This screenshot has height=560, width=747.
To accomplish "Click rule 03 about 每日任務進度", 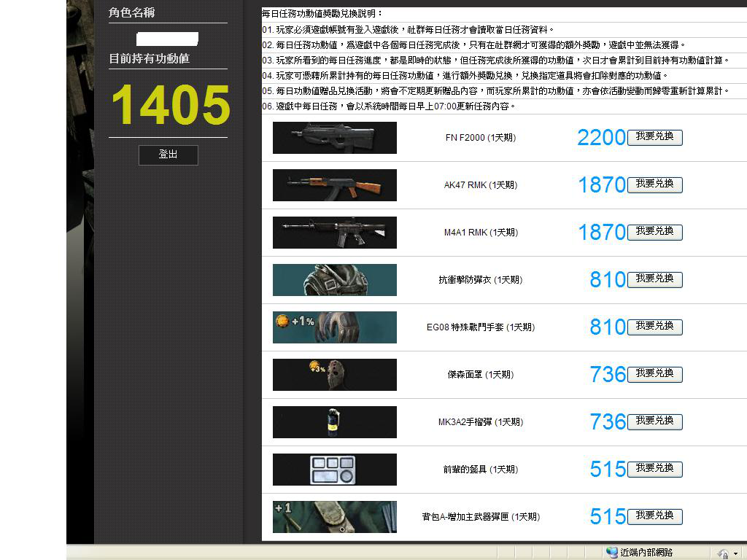I will (x=496, y=61).
